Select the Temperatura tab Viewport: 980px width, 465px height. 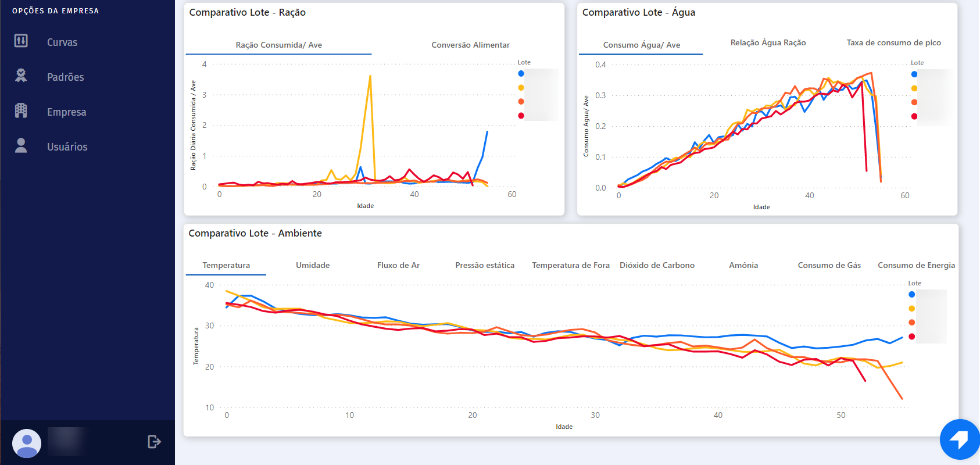(226, 265)
